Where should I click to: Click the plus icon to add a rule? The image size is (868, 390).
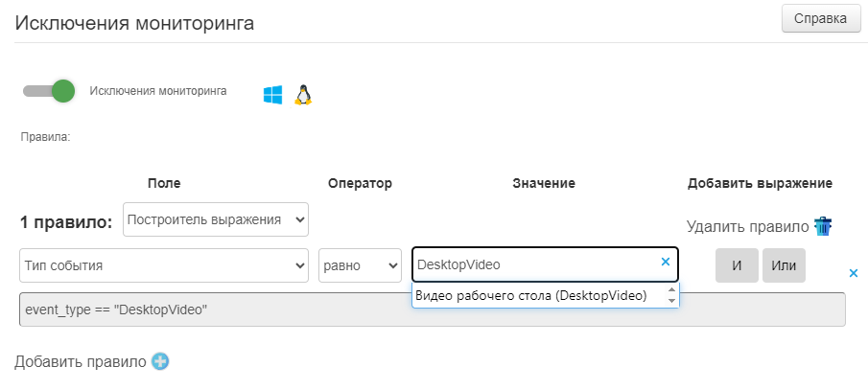click(x=160, y=361)
